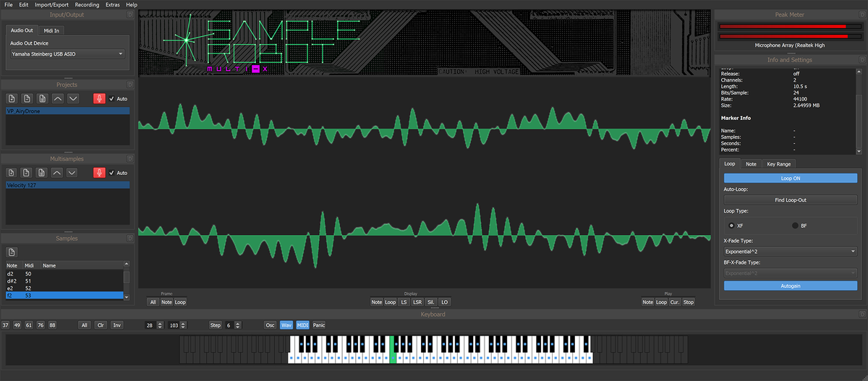This screenshot has height=381, width=868.
Task: Click the Autogain button
Action: (x=791, y=286)
